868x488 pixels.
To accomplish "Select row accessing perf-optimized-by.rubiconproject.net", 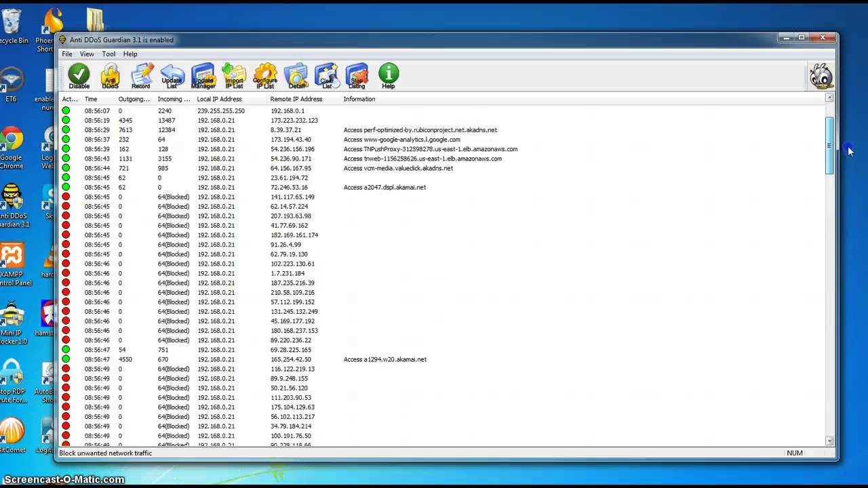I will 443,129.
